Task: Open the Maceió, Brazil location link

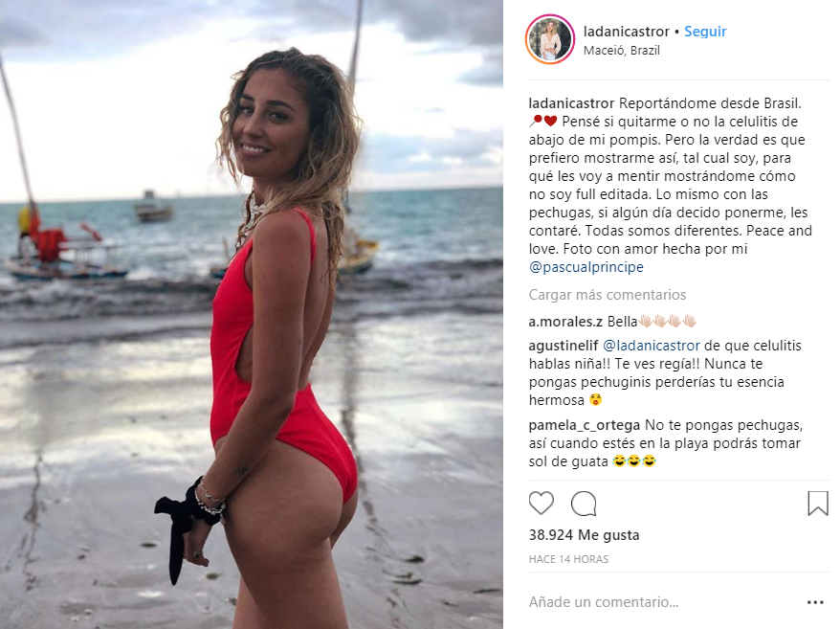Action: pos(622,51)
